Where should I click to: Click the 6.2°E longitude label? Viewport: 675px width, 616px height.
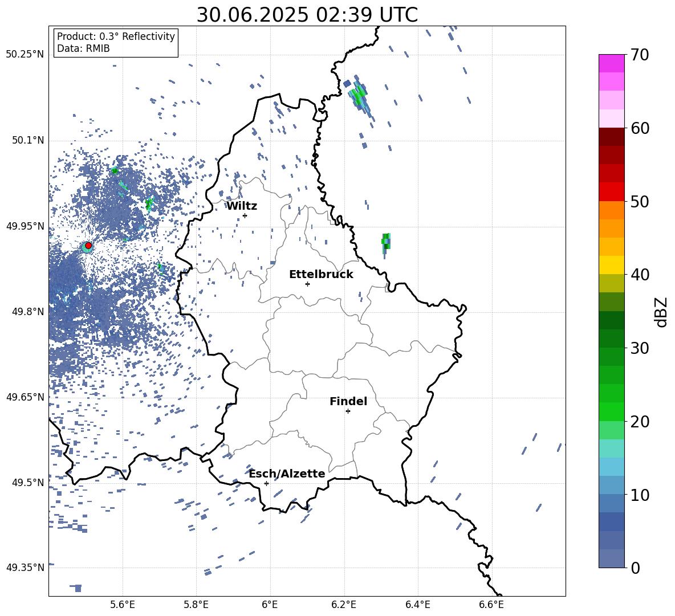[344, 605]
